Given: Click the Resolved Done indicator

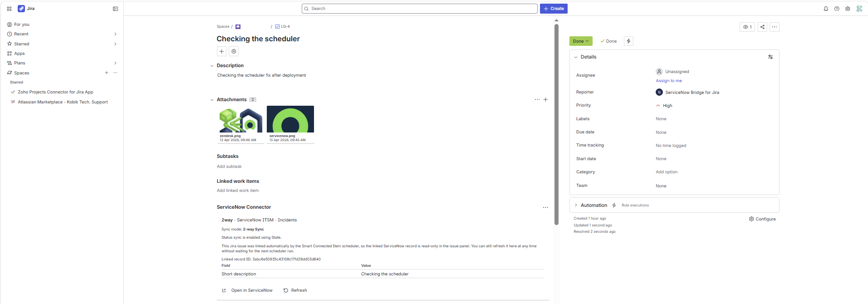Looking at the screenshot, I should click(608, 41).
